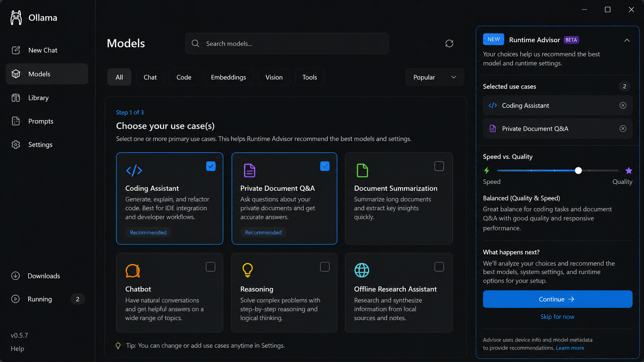Image resolution: width=644 pixels, height=362 pixels.
Task: Open New Chat from the sidebar
Action: [x=47, y=50]
